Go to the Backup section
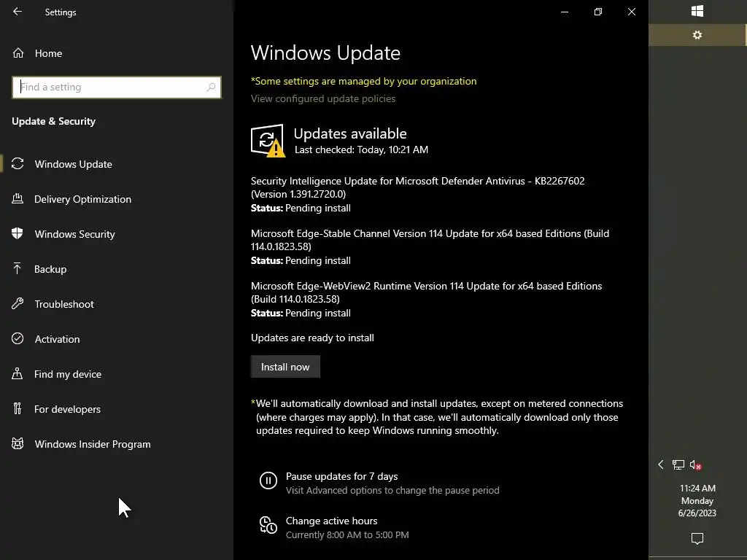The height and width of the screenshot is (560, 747). 117,269
